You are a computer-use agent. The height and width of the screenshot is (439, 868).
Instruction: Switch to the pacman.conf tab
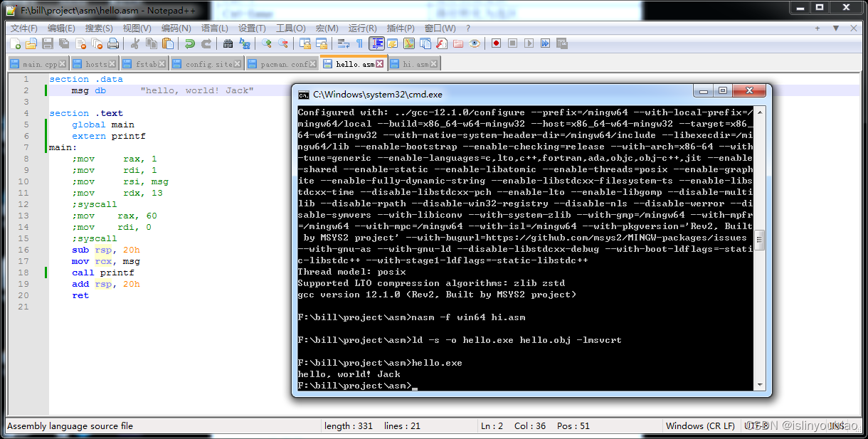click(x=283, y=62)
